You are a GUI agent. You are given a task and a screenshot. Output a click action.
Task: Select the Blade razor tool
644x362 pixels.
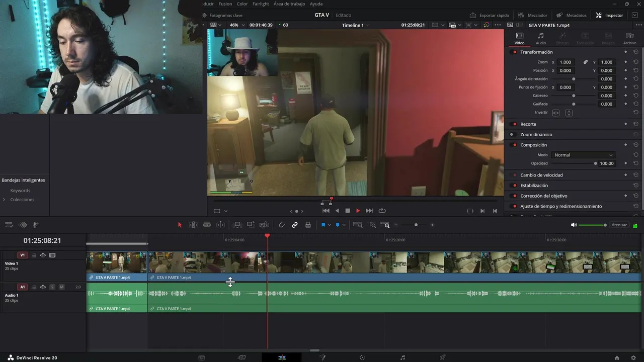tap(207, 225)
